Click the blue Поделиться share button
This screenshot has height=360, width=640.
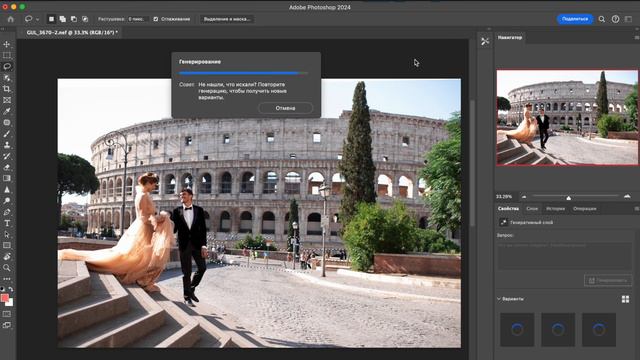tap(575, 19)
